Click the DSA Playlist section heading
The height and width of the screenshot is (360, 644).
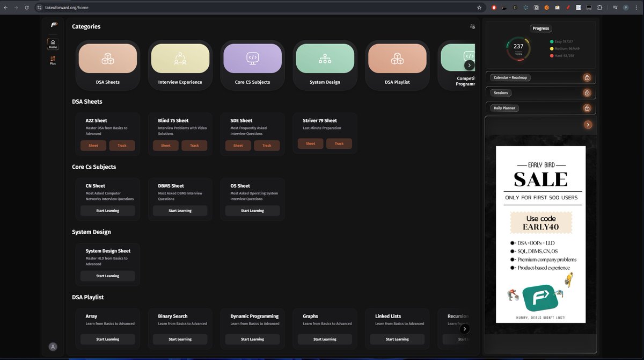(88, 297)
